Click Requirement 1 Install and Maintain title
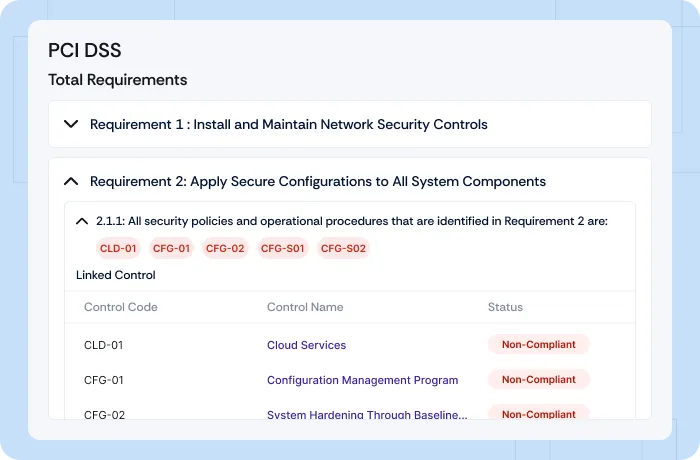The image size is (700, 460). [288, 125]
